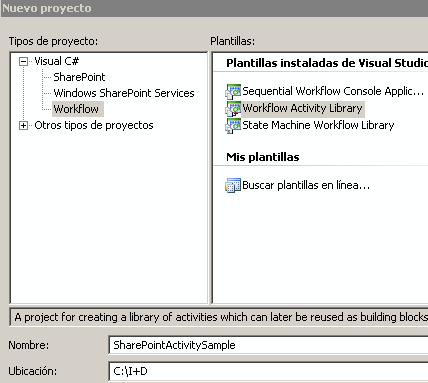
Task: Click the State Machine Workflow Library icon
Action: pyautogui.click(x=233, y=126)
